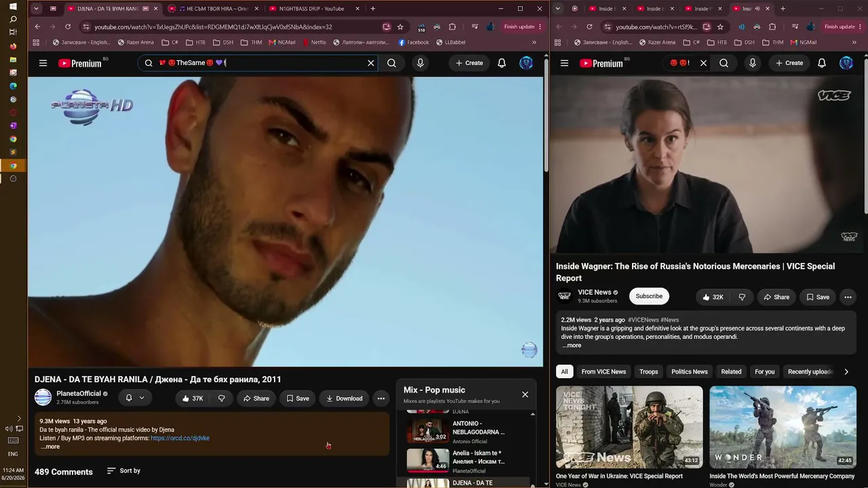The height and width of the screenshot is (488, 868).
Task: Open tab search dropdown in left browser
Action: pos(37,9)
